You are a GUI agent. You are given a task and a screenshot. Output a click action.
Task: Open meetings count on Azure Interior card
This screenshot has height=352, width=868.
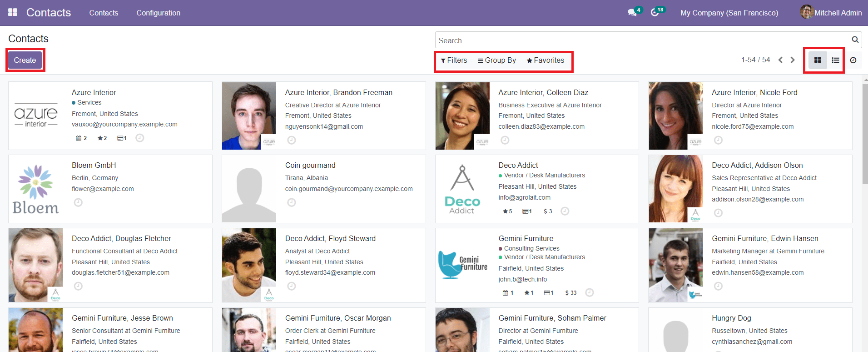(x=81, y=138)
